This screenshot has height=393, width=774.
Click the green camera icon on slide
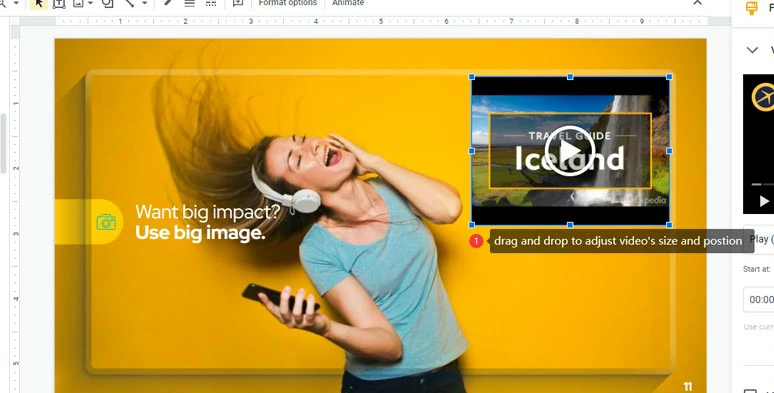point(106,222)
